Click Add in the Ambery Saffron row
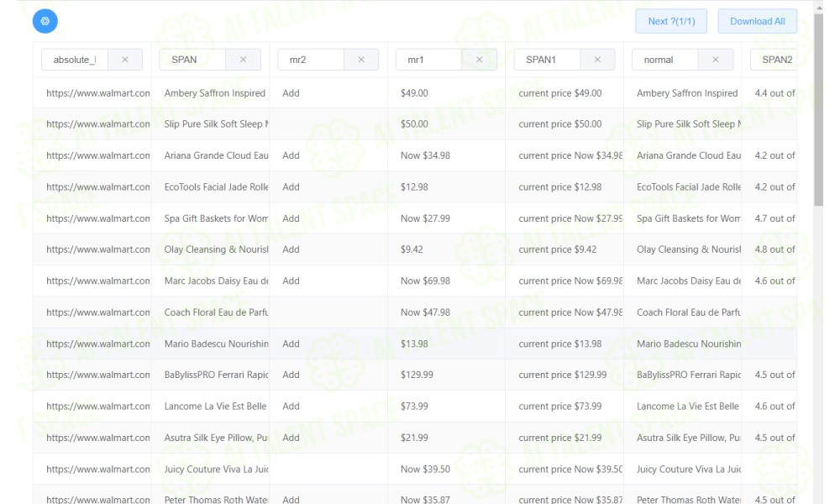This screenshot has width=840, height=504. [x=291, y=93]
